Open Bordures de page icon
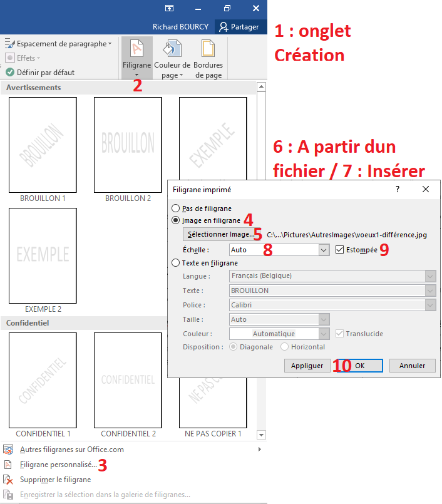This screenshot has height=504, width=442. coord(208,49)
